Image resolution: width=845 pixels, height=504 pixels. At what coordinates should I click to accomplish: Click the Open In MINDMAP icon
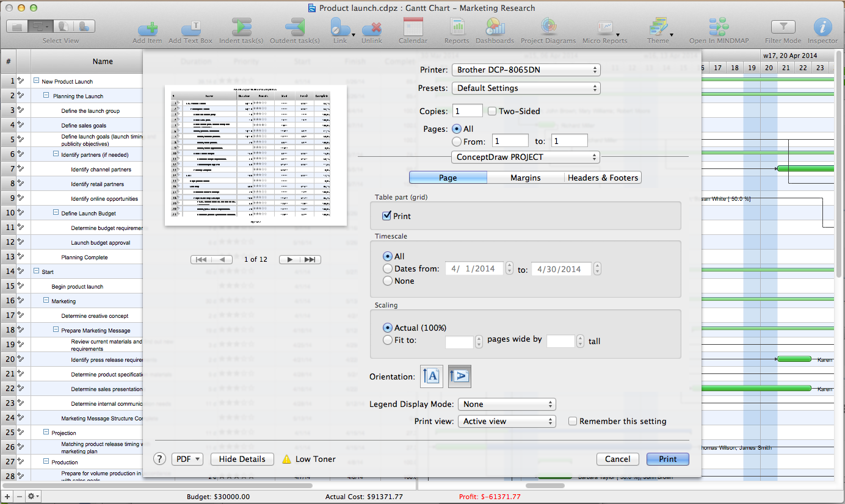pyautogui.click(x=719, y=27)
